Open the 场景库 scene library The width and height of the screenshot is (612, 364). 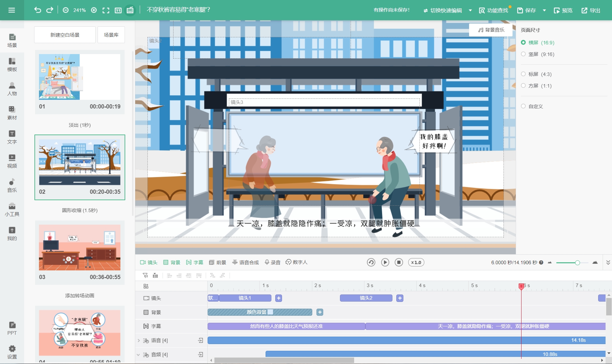coord(111,35)
